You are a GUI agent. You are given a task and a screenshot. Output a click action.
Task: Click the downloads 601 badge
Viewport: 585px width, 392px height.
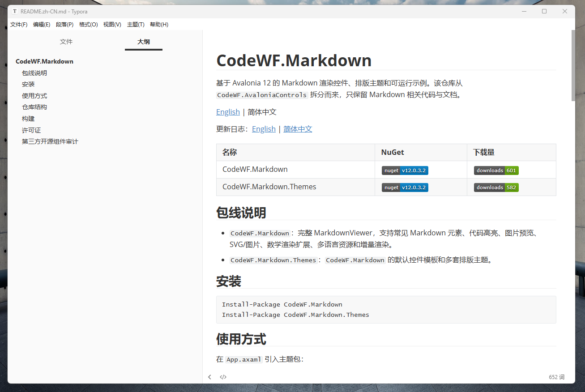click(x=496, y=170)
